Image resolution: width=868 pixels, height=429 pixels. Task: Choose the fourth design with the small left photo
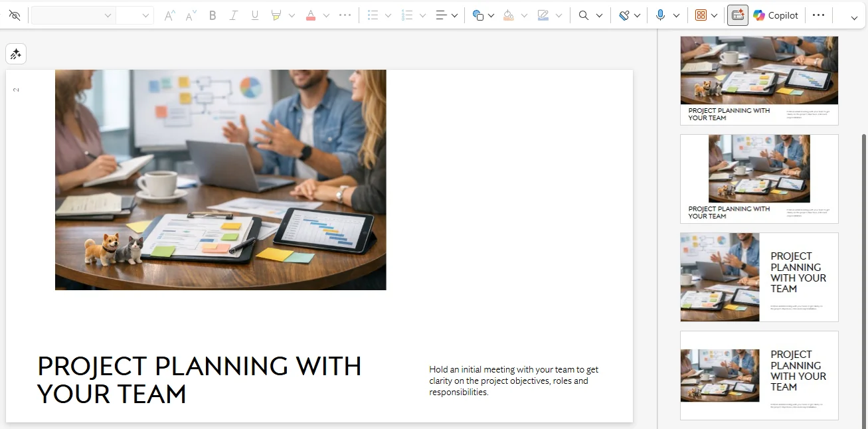coord(759,375)
